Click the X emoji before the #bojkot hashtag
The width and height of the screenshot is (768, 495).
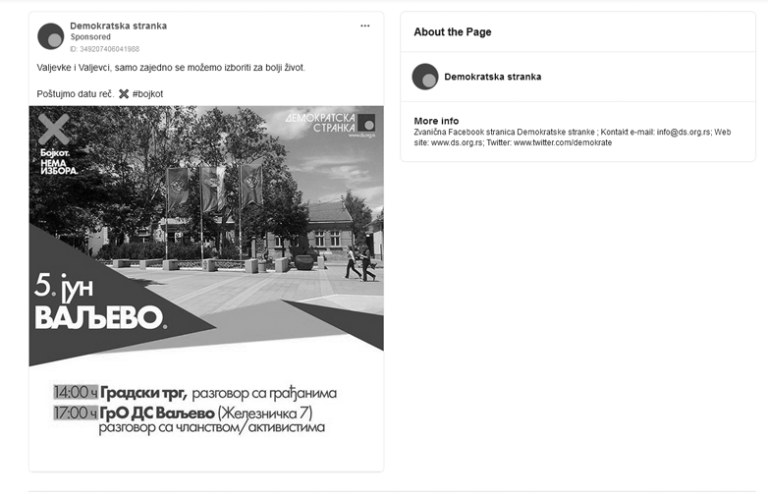123,94
